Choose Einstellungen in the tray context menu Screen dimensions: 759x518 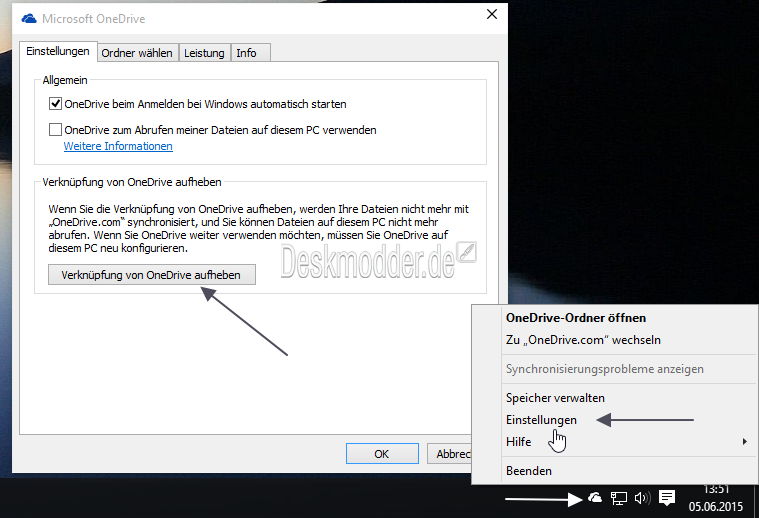(x=615, y=420)
